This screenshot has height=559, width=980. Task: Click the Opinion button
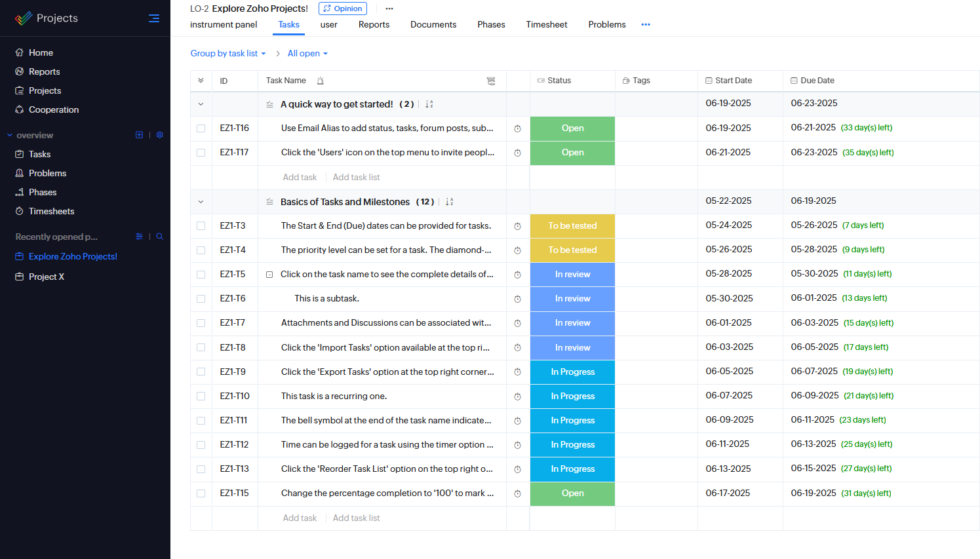pos(343,9)
